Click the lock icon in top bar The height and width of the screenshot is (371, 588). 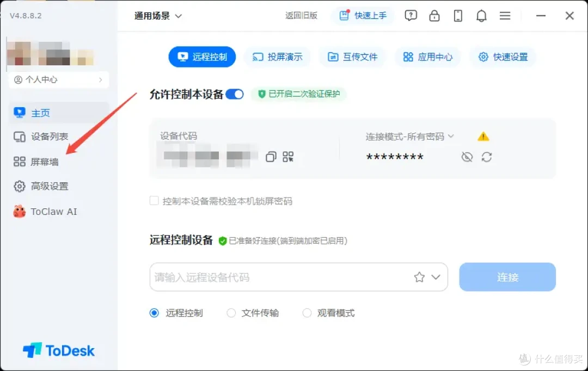tap(434, 16)
